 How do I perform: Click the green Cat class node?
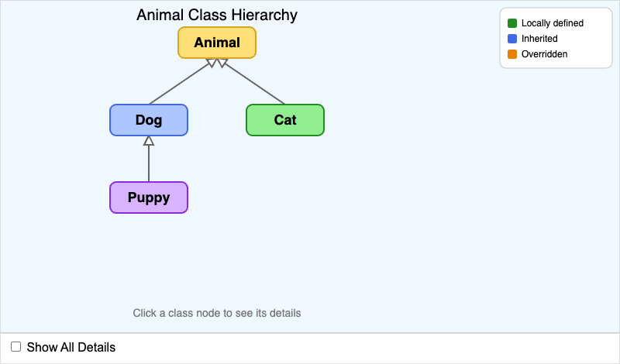(285, 120)
